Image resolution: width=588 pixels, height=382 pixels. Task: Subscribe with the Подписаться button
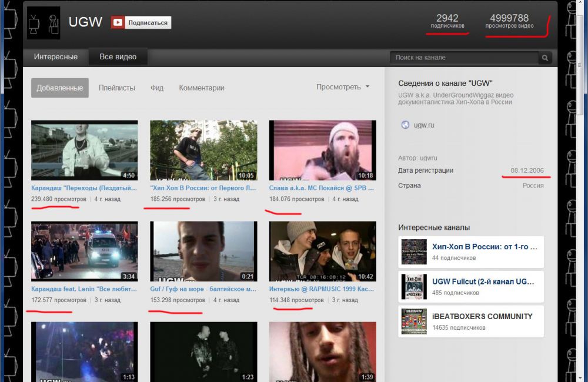tap(141, 22)
